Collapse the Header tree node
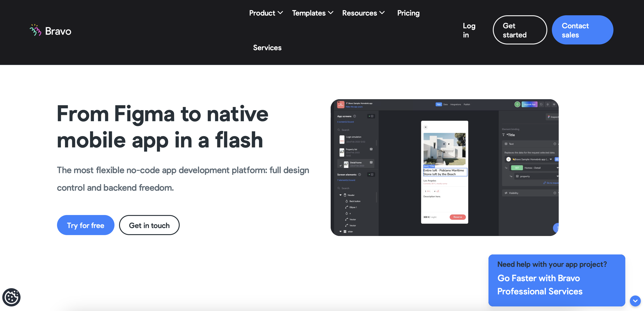 pos(340,195)
